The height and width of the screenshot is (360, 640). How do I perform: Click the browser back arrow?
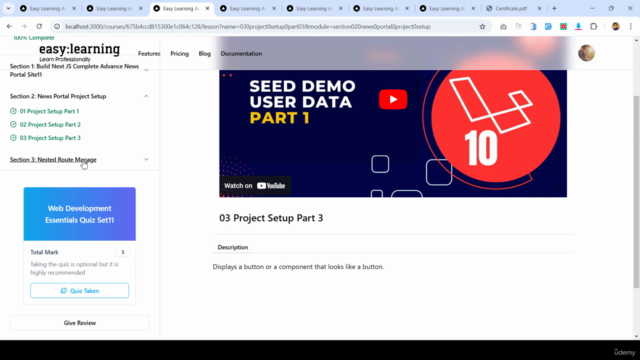[x=9, y=27]
